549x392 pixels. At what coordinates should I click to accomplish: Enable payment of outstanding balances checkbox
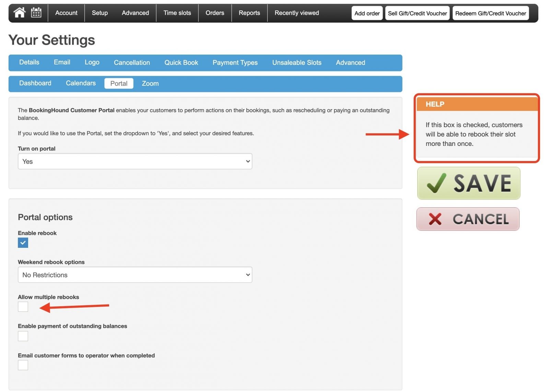click(23, 336)
